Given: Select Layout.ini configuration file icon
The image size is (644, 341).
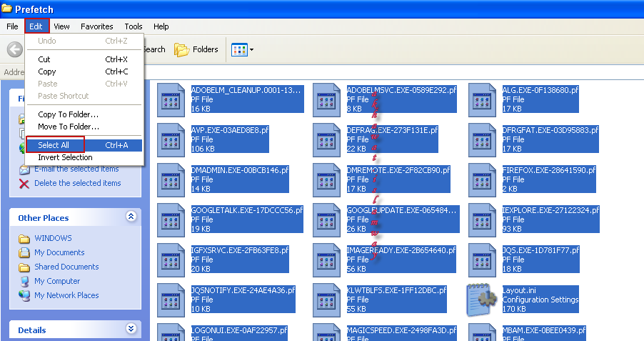Looking at the screenshot, I should click(482, 300).
